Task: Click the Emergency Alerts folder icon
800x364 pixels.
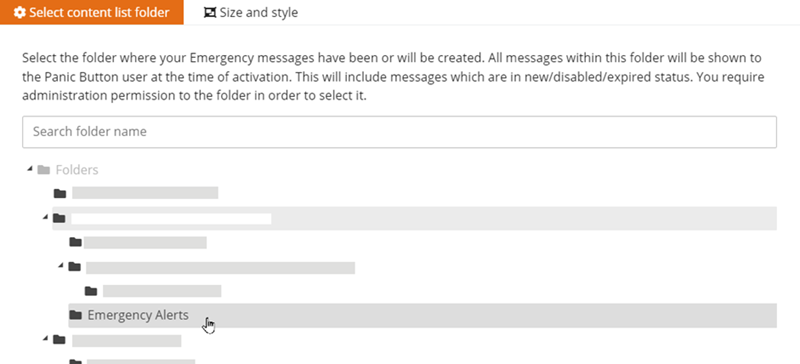Action: point(76,315)
